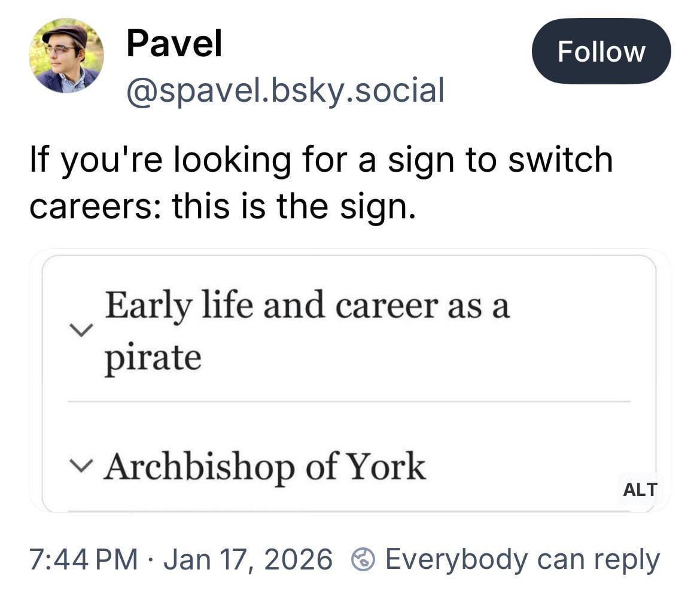Click the globe reply-settings icon

(363, 560)
